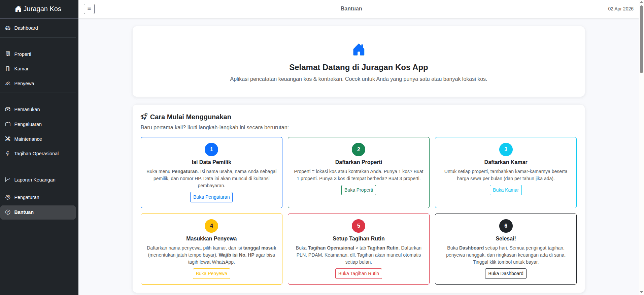Click the Pemasukan cash icon
Screen dimensions: 644x295
click(8, 109)
